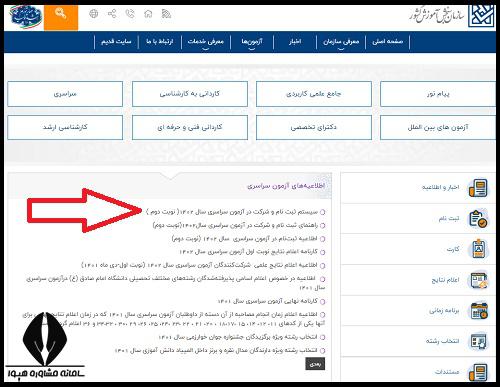500x387 pixels.
Task: Select the پیام نور box
Action: point(438,94)
